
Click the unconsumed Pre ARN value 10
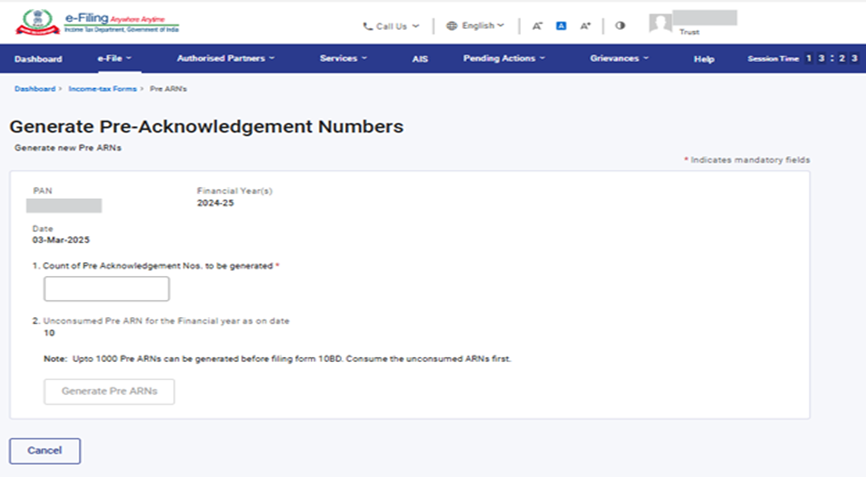coord(49,333)
